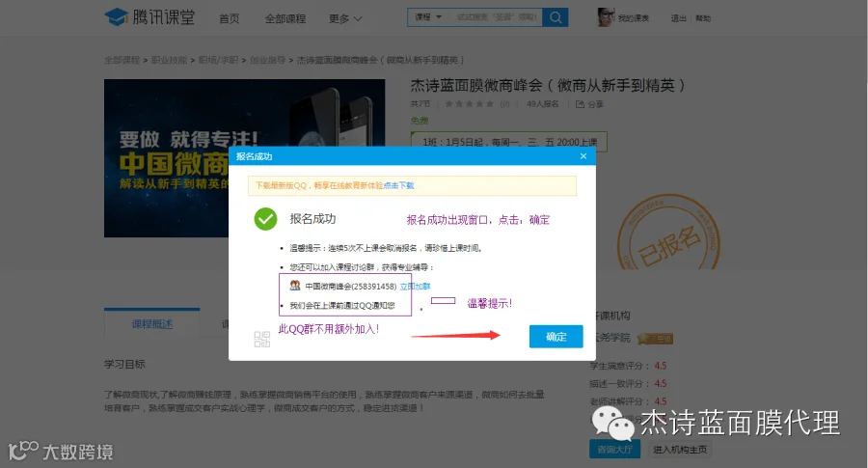
Task: Click the course cover image
Action: coord(166,158)
